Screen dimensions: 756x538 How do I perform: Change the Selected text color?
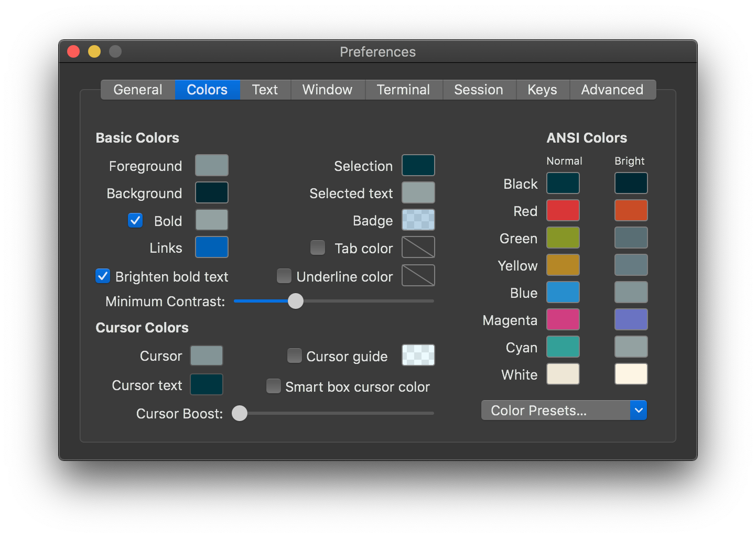[x=418, y=192]
